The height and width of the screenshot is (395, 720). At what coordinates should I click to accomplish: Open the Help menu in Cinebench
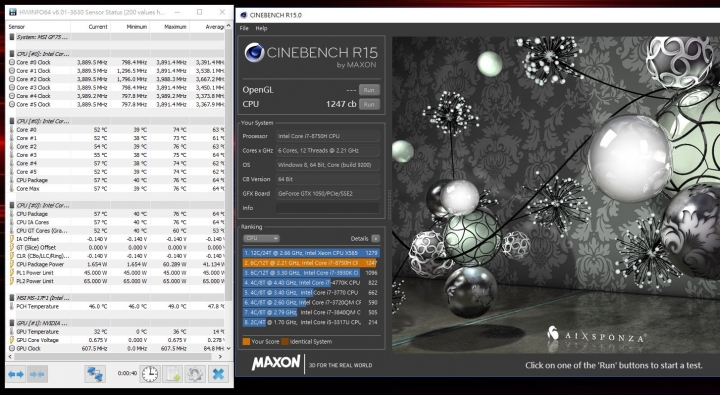point(261,28)
